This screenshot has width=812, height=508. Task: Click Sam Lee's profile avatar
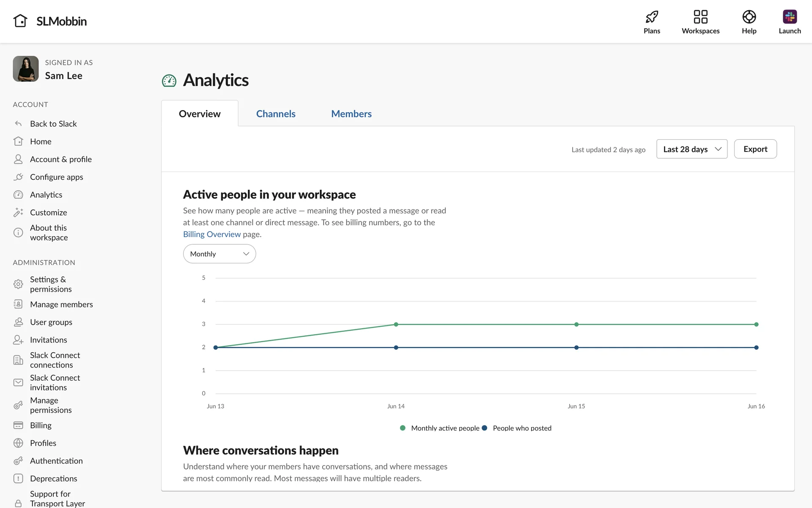click(26, 69)
